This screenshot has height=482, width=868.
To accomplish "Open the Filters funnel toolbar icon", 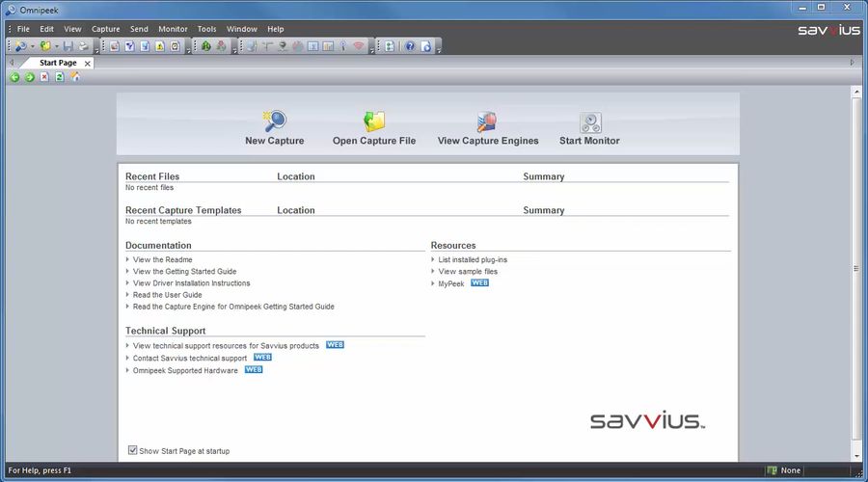I will click(129, 46).
